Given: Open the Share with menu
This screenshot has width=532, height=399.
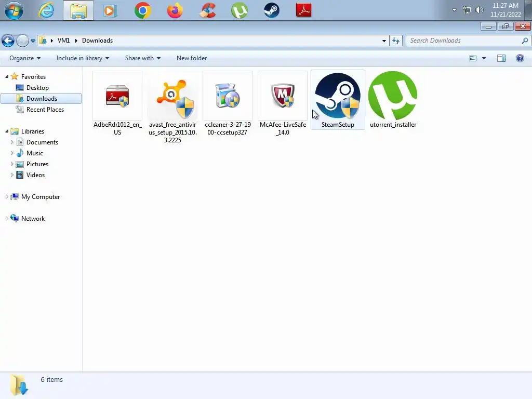Looking at the screenshot, I should pos(143,58).
